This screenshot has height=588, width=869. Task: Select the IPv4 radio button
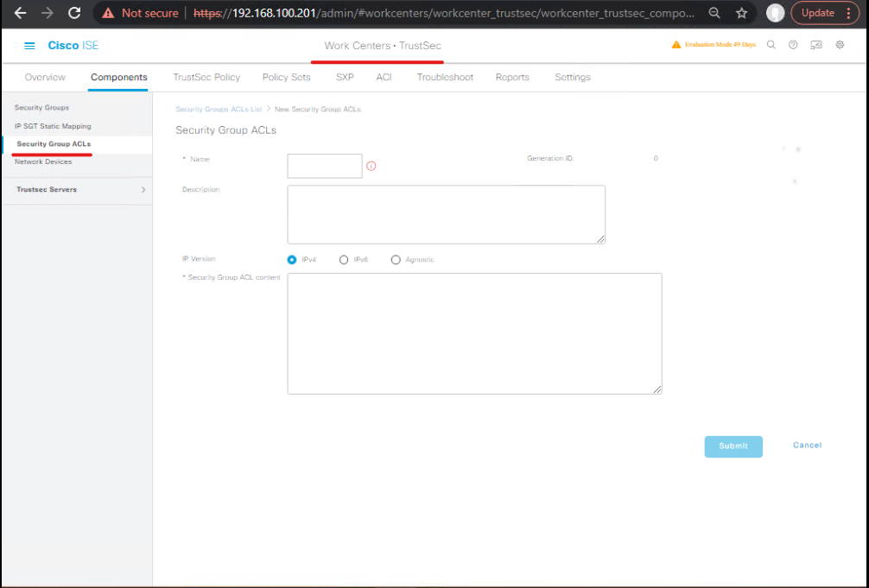click(x=292, y=259)
